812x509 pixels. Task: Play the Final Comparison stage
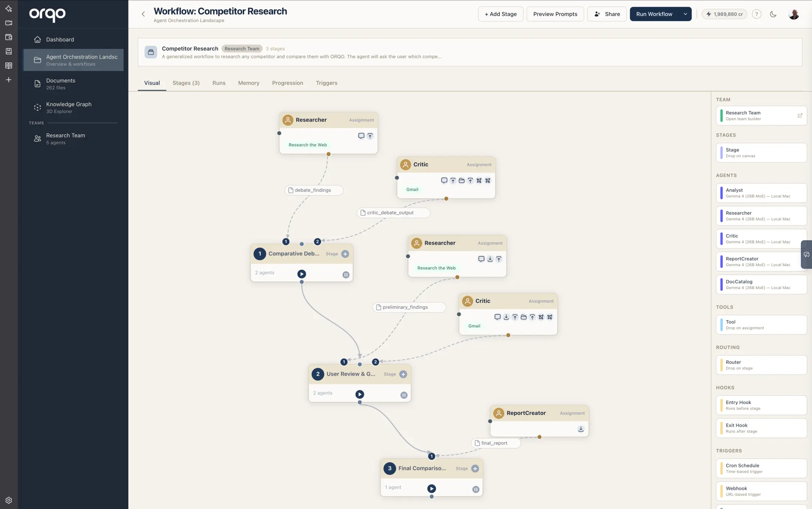(431, 489)
